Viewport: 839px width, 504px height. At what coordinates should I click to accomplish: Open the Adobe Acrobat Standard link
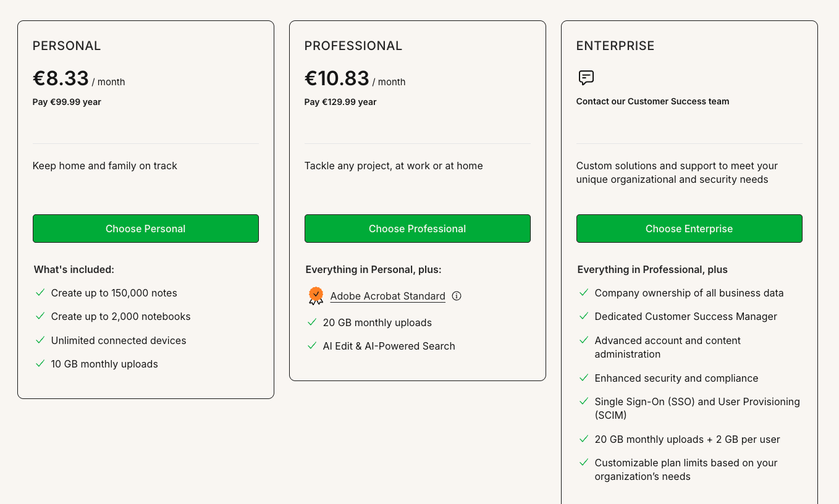388,296
